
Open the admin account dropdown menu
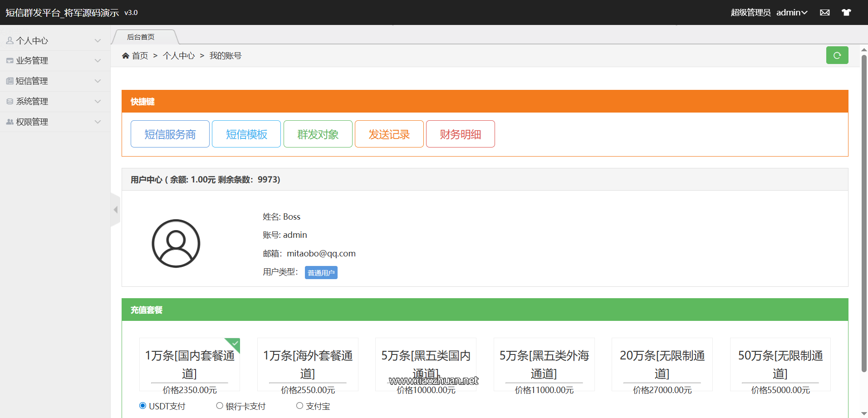[792, 12]
